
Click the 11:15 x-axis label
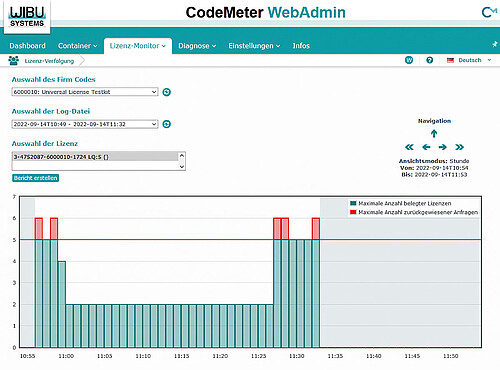pyautogui.click(x=181, y=356)
